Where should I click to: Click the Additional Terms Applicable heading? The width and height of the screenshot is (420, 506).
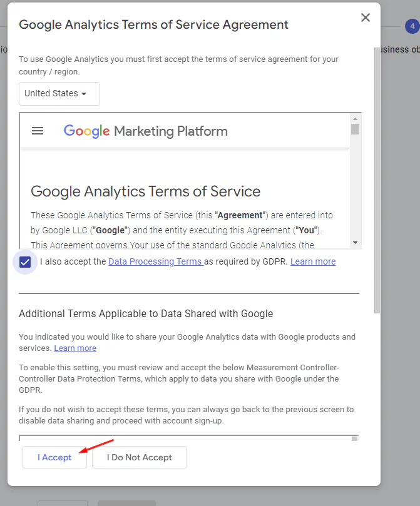click(x=146, y=314)
